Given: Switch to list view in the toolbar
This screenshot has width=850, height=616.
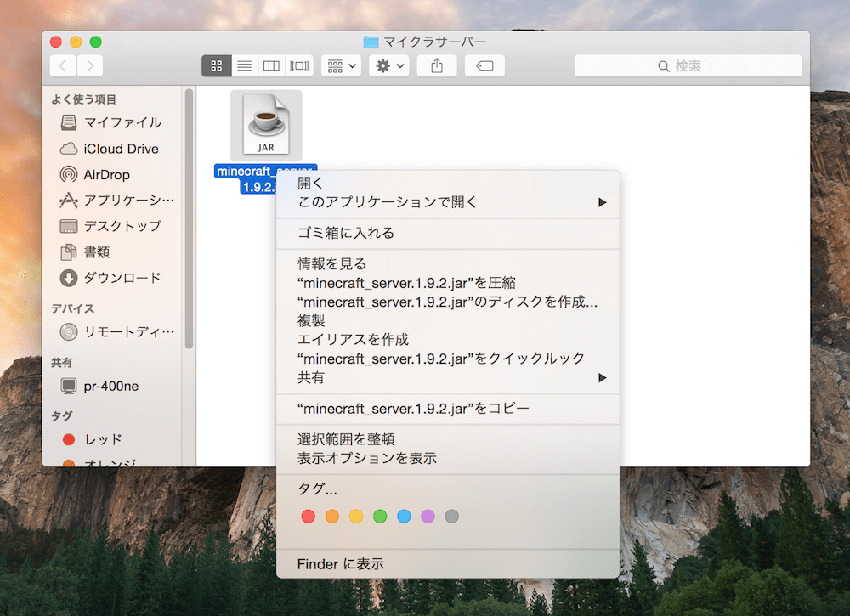Looking at the screenshot, I should tap(243, 65).
